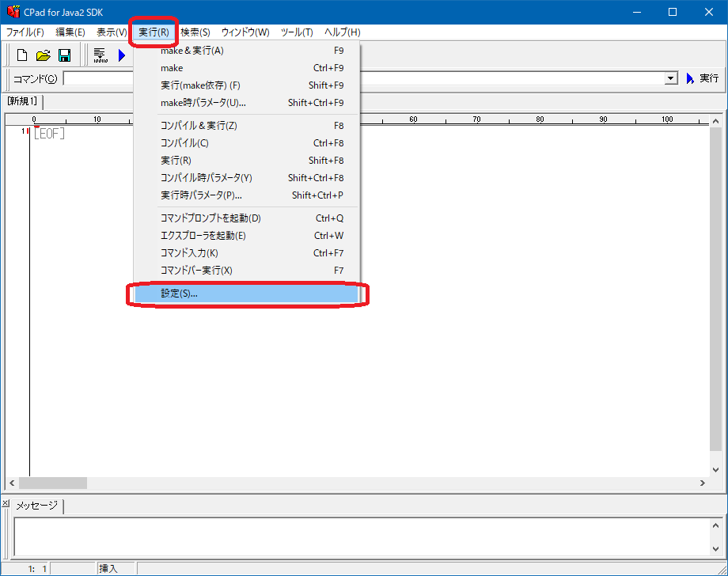Choose 実行(R) Shift+F8 menu entry
The height and width of the screenshot is (576, 728).
click(247, 161)
